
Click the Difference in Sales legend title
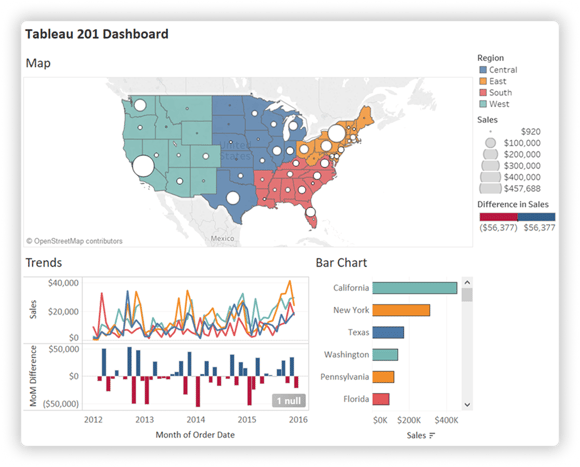(513, 204)
